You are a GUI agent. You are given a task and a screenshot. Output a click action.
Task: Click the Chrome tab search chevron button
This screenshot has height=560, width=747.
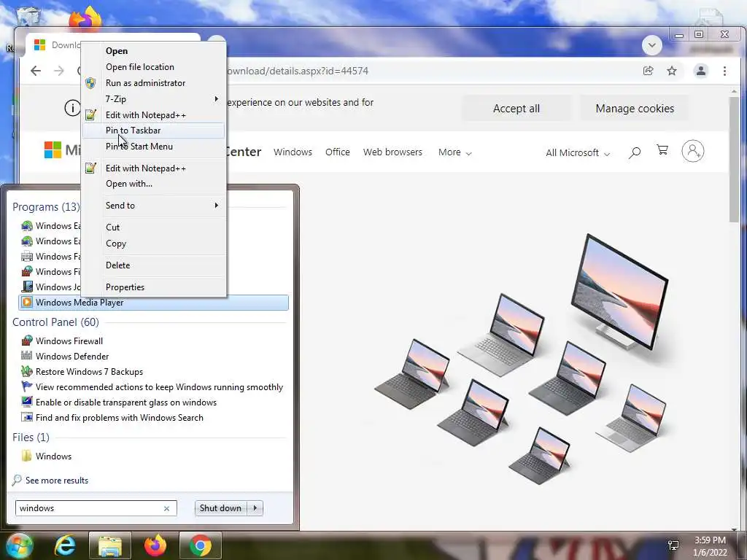(651, 46)
